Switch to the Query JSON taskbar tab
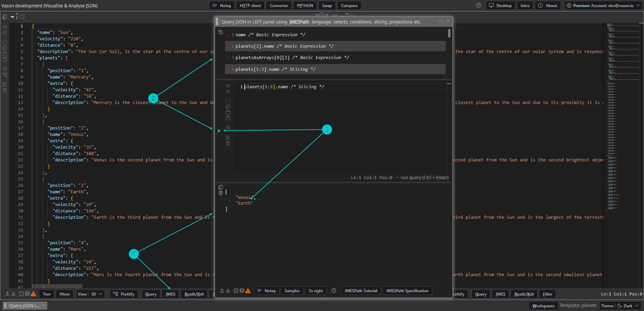 [x=24, y=306]
